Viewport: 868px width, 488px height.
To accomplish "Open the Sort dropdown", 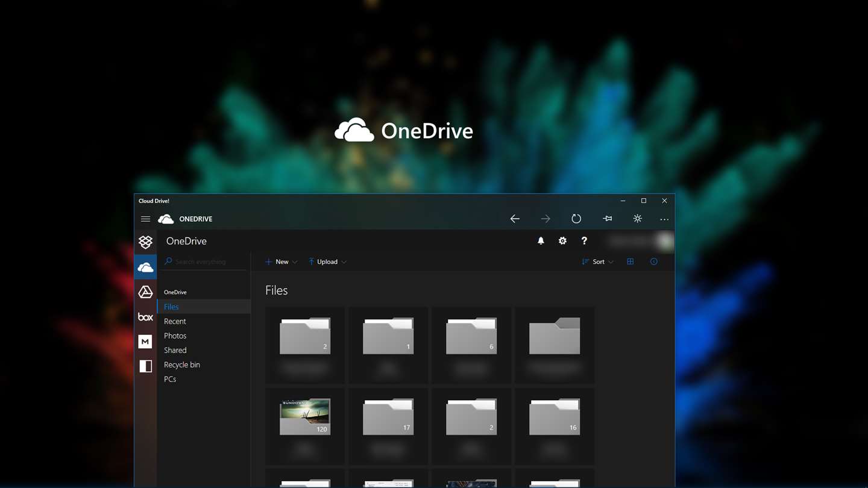I will point(598,261).
